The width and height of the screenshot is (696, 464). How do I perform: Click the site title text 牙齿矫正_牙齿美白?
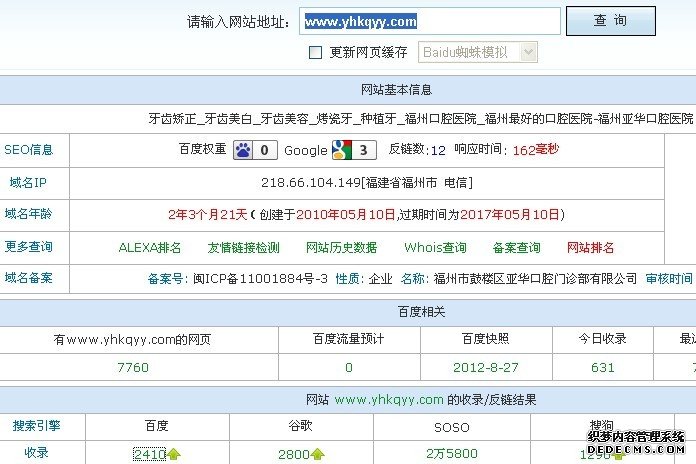pos(200,119)
